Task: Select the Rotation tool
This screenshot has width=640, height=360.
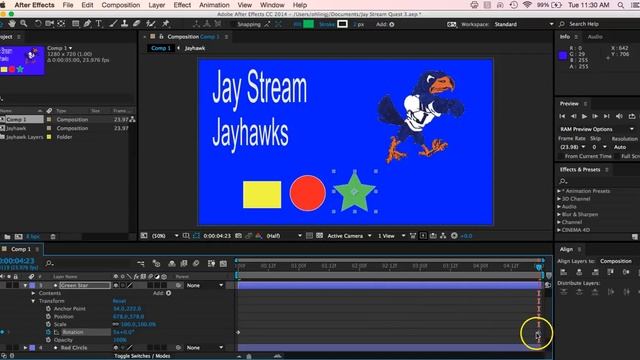Action: (x=38, y=24)
